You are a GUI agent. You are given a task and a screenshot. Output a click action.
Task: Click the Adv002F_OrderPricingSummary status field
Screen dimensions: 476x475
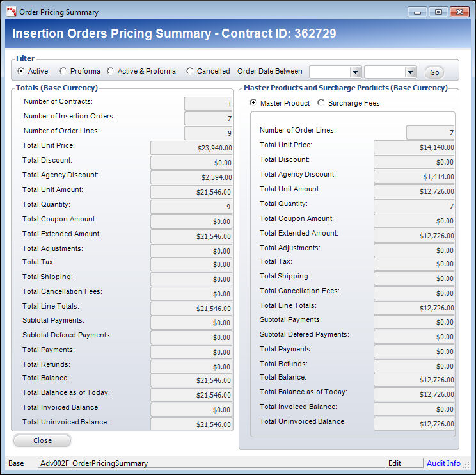211,463
